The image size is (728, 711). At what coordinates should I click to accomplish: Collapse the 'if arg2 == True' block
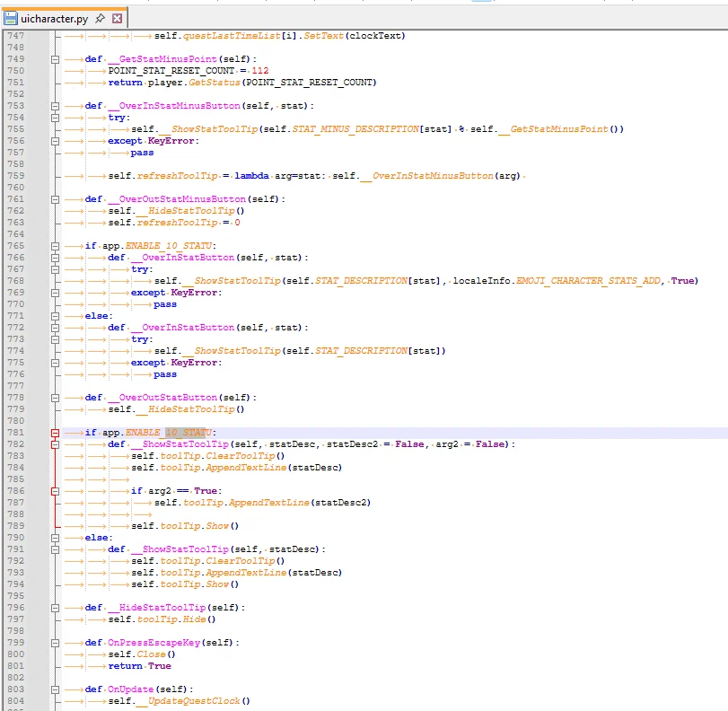tap(56, 491)
